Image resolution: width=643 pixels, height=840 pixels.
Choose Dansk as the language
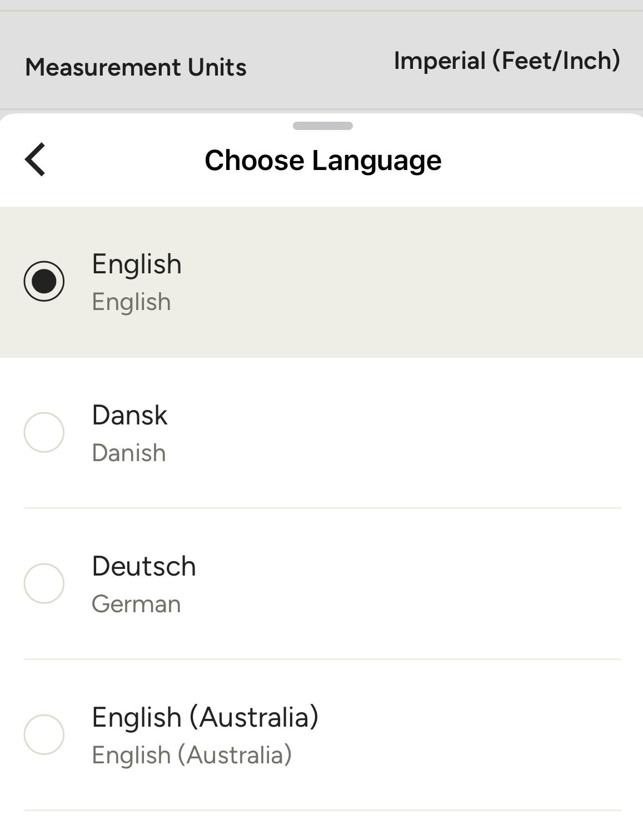[x=44, y=432]
